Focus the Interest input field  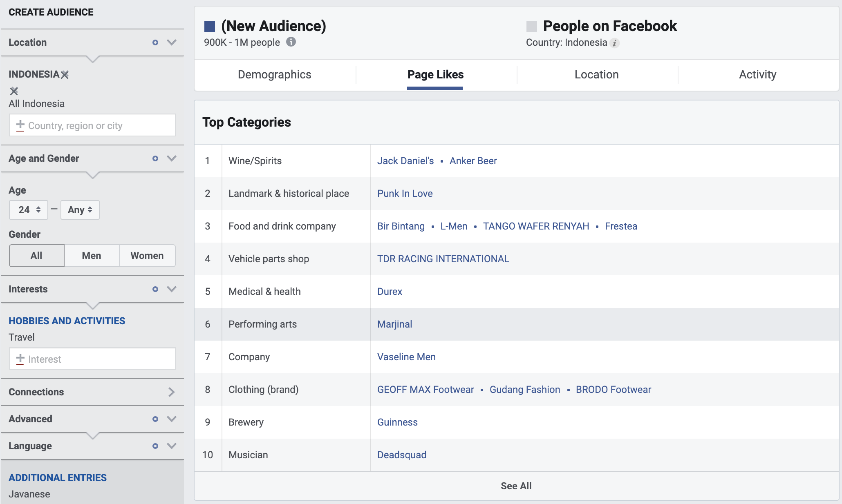[x=92, y=359]
